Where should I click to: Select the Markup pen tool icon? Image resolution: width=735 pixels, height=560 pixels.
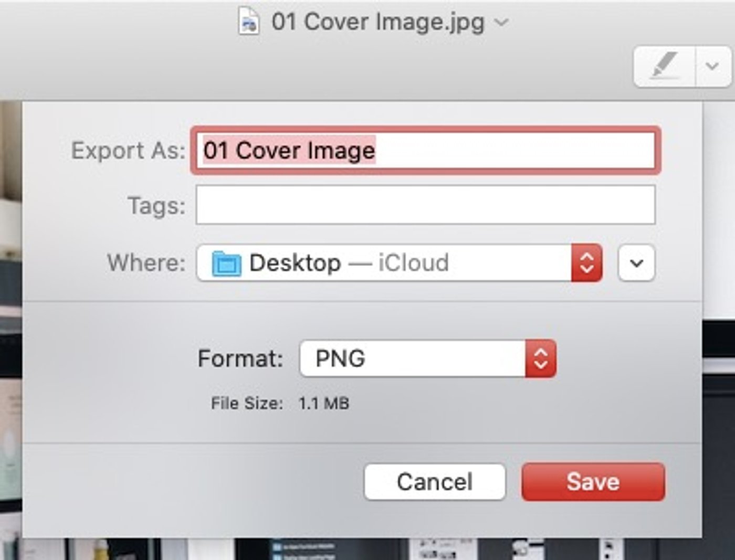pos(665,66)
